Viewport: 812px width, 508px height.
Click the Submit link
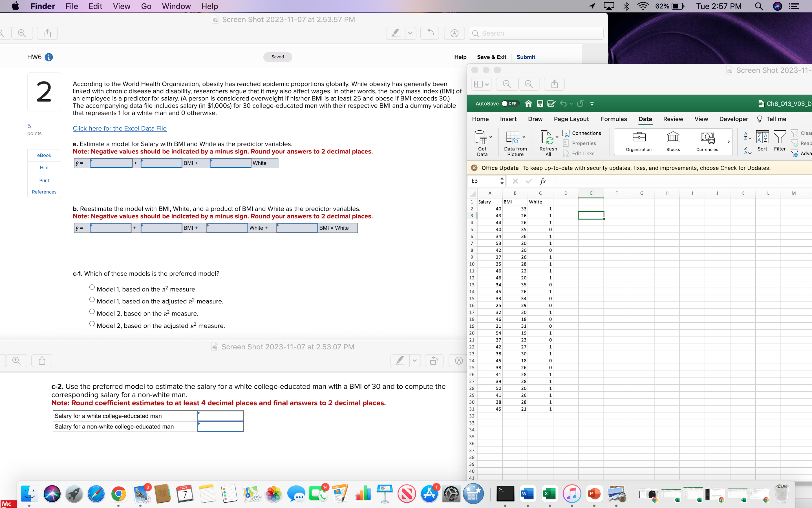click(x=526, y=57)
